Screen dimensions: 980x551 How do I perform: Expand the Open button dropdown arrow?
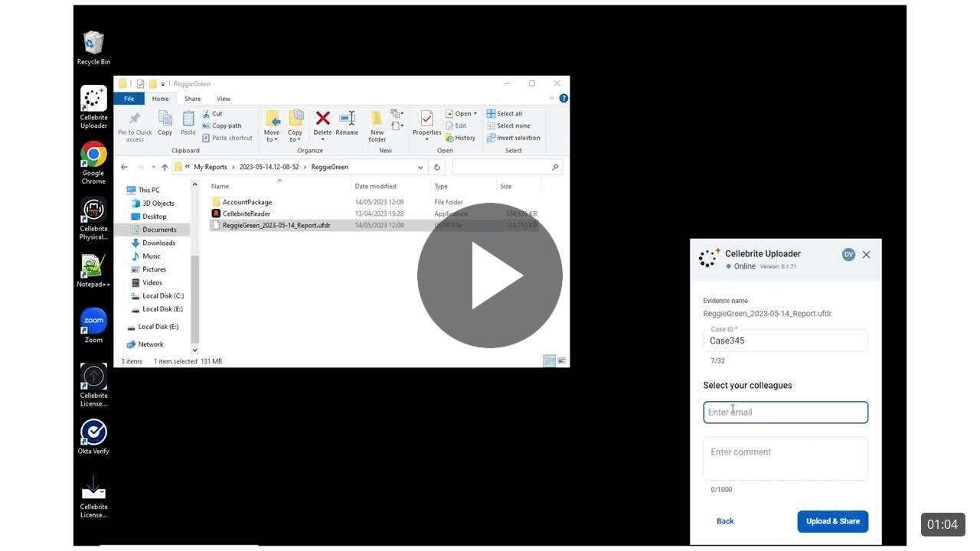(x=475, y=114)
